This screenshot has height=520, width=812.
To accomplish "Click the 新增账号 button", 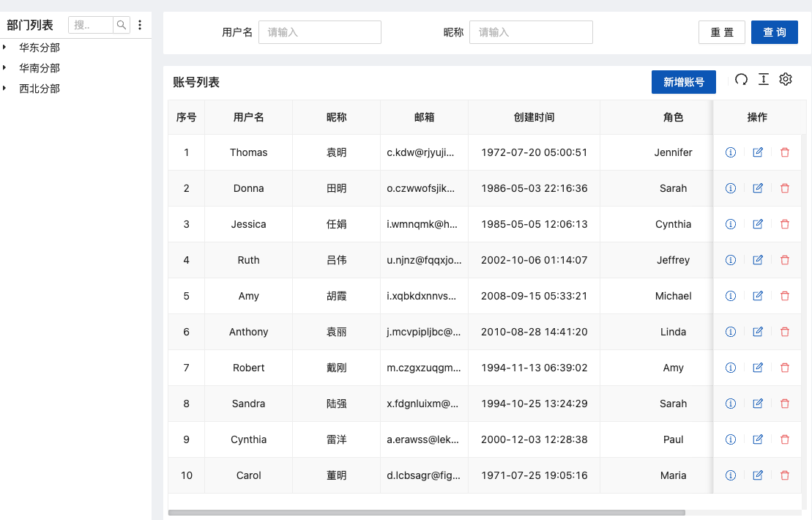I will pyautogui.click(x=683, y=82).
